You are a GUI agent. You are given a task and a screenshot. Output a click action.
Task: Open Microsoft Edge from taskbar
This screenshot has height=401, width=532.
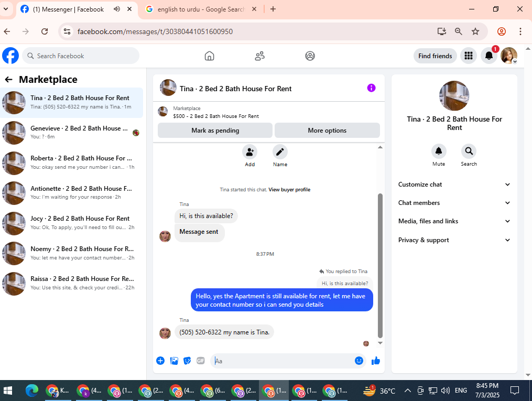click(x=32, y=391)
